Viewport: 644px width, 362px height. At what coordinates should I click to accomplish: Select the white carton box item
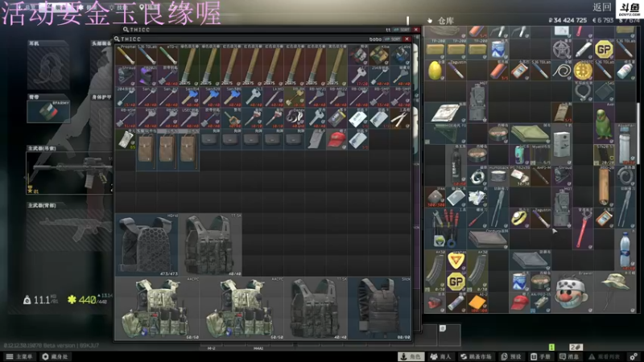pos(562,144)
